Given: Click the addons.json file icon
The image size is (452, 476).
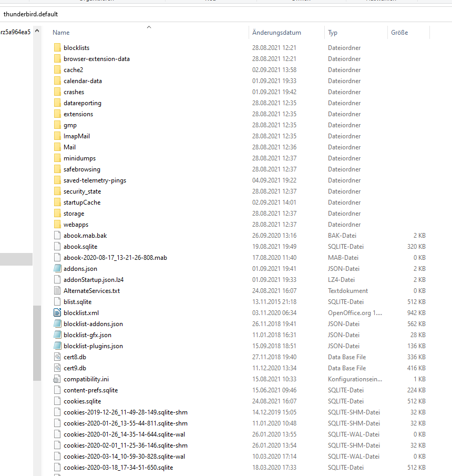Looking at the screenshot, I should point(57,269).
